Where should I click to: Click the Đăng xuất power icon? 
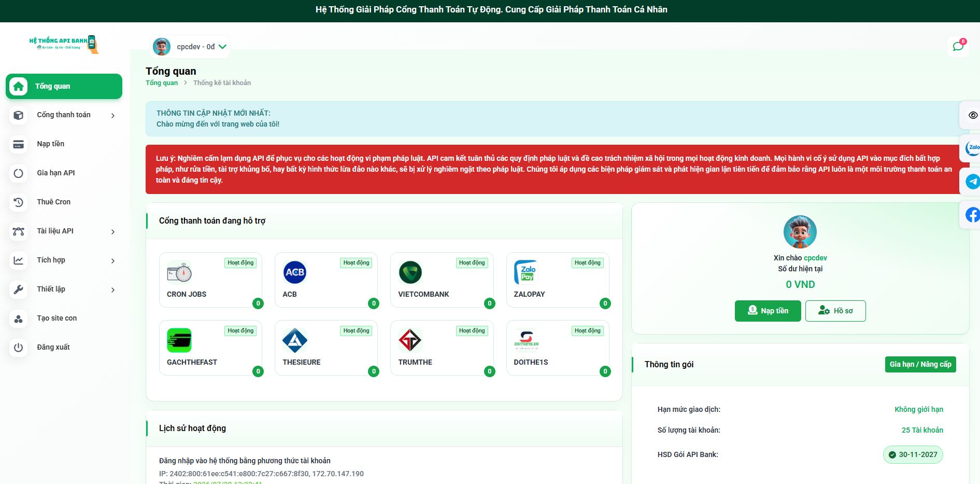pyautogui.click(x=19, y=348)
